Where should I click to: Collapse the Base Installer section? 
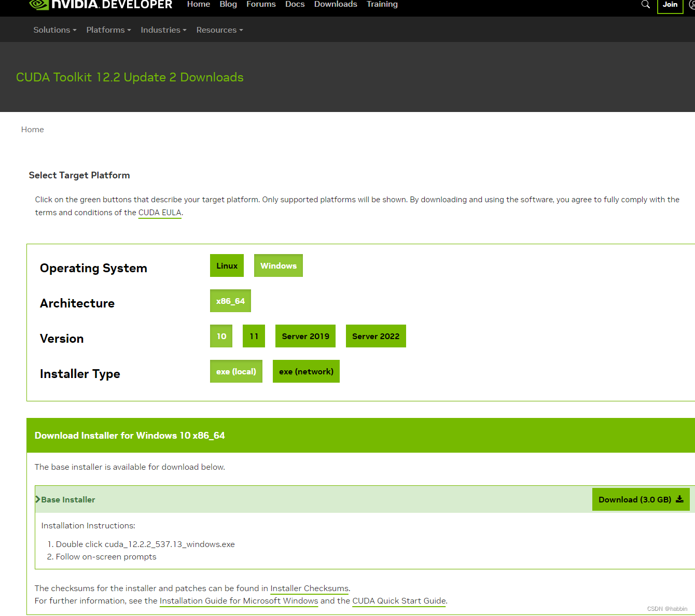[x=65, y=499]
